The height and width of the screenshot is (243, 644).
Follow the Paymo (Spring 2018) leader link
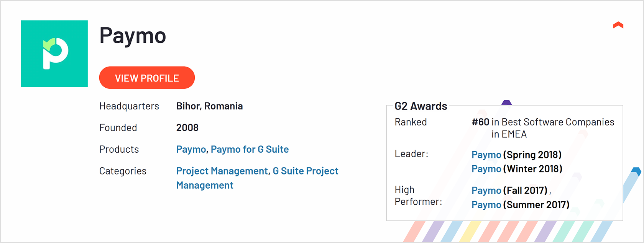coord(486,155)
